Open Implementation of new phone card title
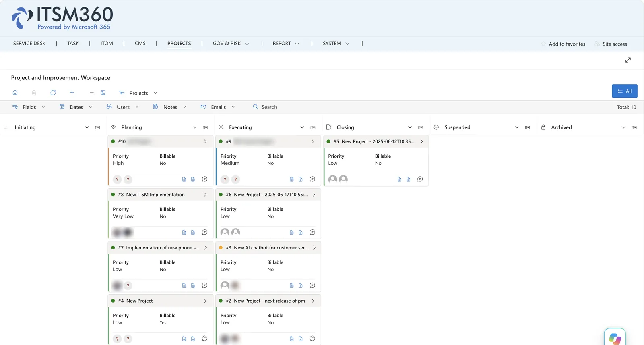This screenshot has width=644, height=345. click(163, 248)
